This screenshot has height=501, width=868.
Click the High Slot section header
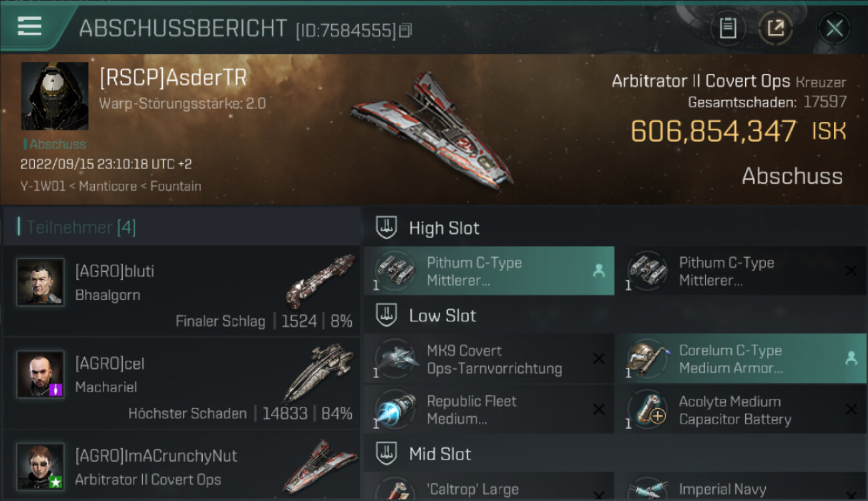coord(614,228)
